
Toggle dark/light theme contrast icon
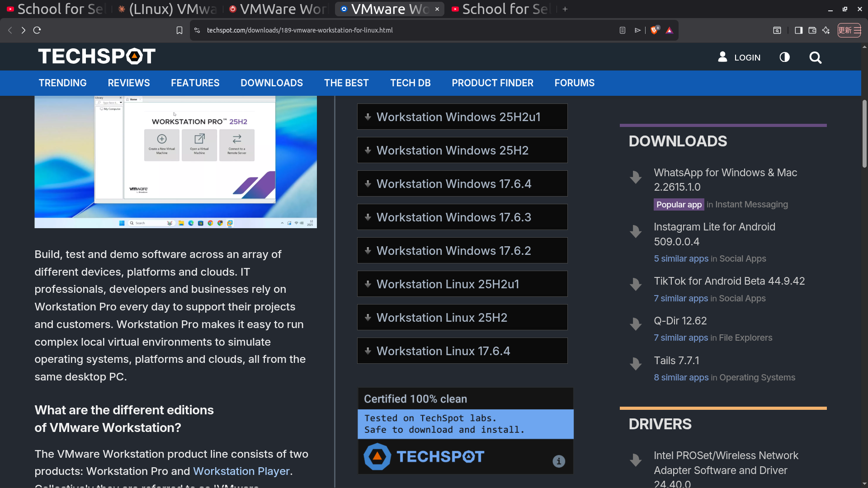tap(785, 57)
